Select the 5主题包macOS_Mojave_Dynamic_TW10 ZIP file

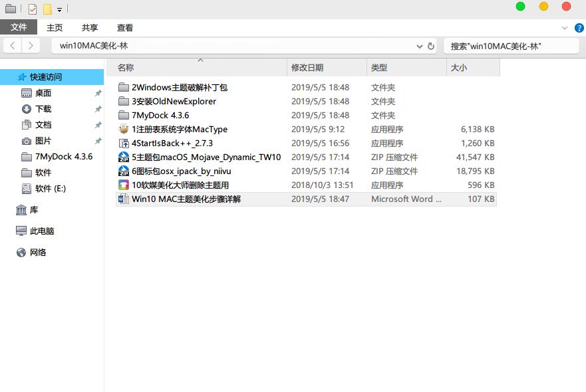[x=306, y=157]
